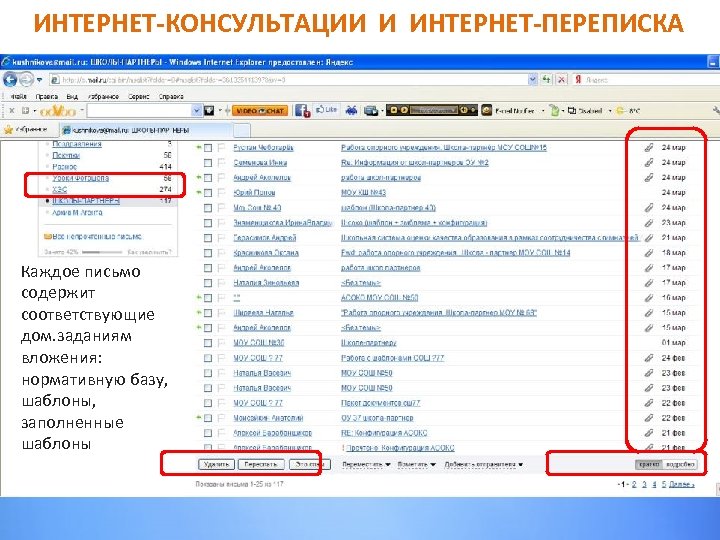This screenshot has height=540, width=720.
Task: Tick the checkbox for Ширяева Наталья's letter
Action: coord(208,313)
